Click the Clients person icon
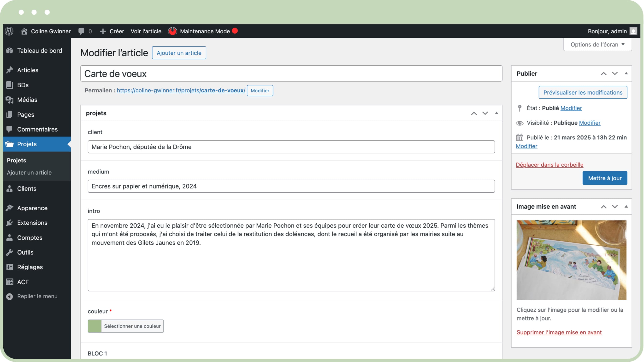Screen dimensions: 644x362 (x=10, y=189)
